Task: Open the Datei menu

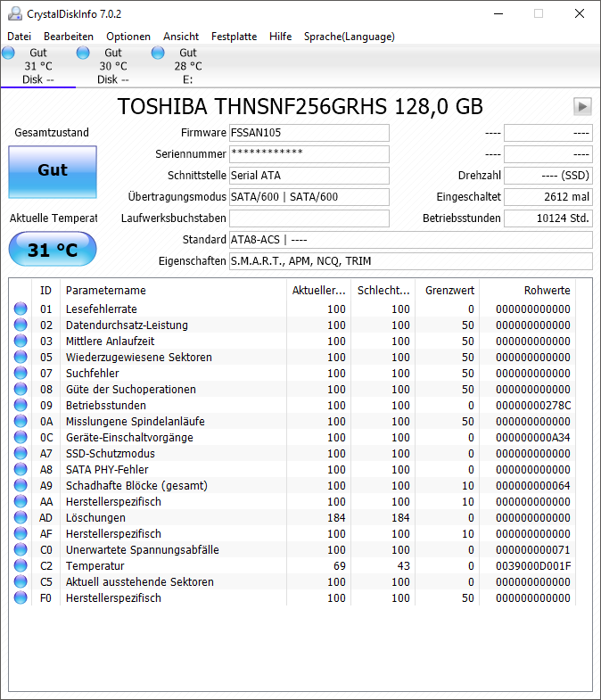Action: point(20,37)
